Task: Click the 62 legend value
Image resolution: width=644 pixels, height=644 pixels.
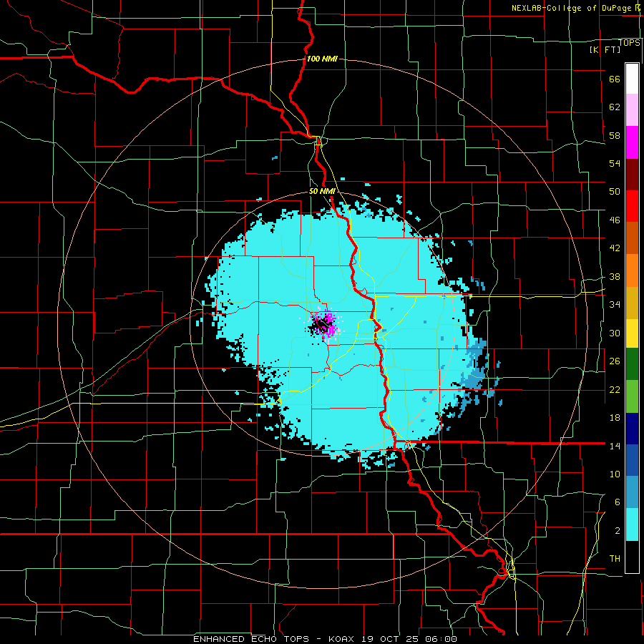Action: tap(615, 107)
